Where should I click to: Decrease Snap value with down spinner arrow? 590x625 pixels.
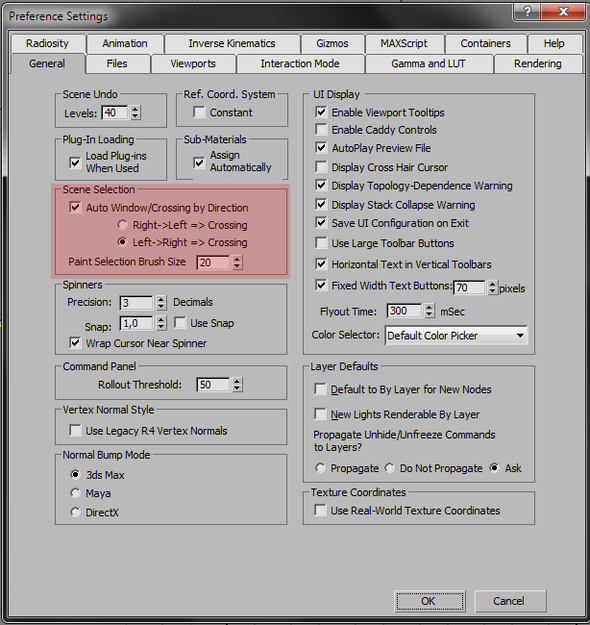click(x=161, y=326)
